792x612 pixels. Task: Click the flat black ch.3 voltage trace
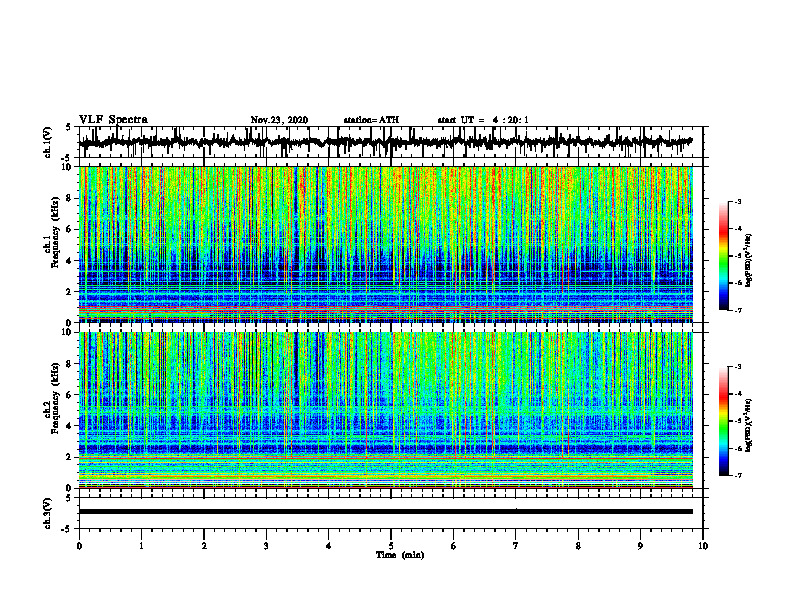386,512
